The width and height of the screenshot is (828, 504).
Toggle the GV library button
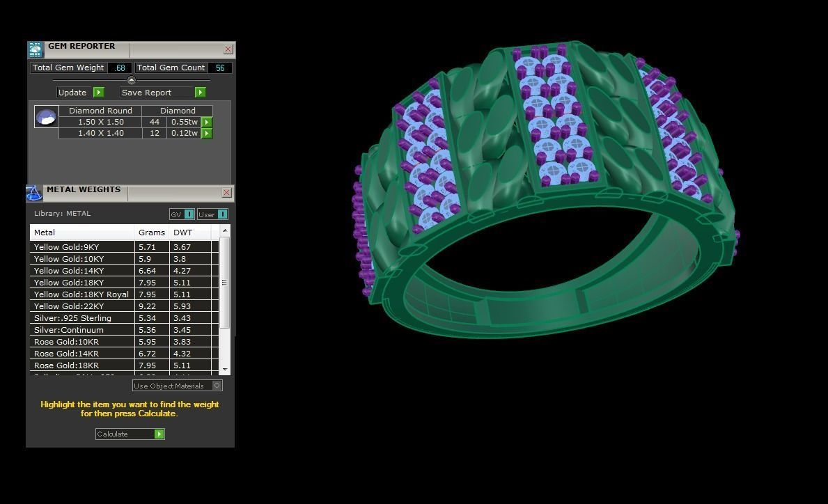(x=182, y=214)
